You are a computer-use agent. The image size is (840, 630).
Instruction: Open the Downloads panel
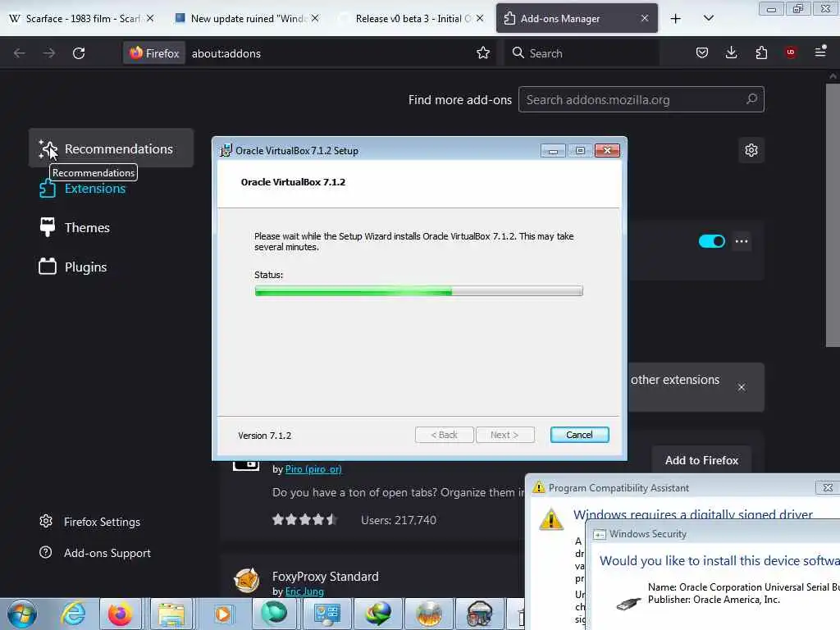pos(731,52)
